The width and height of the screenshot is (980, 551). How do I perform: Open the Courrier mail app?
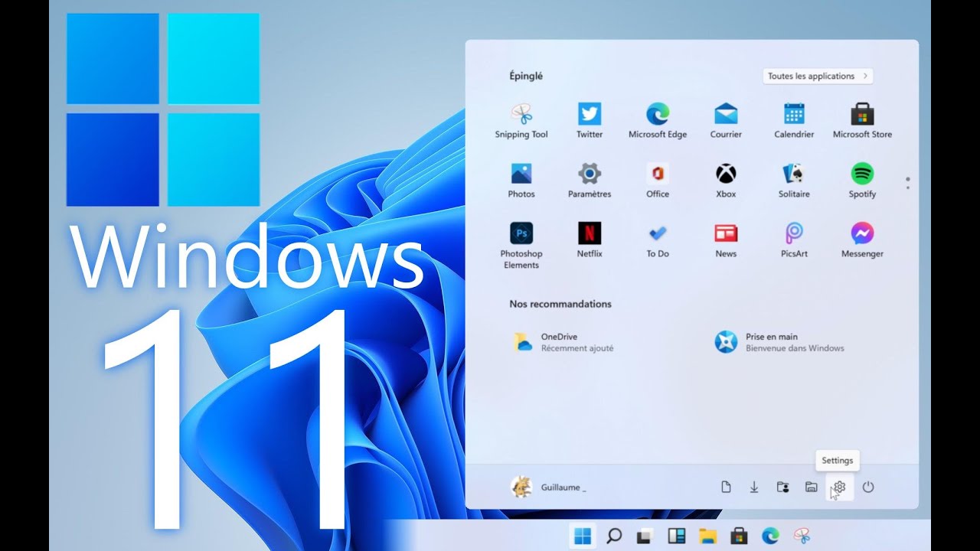(726, 121)
